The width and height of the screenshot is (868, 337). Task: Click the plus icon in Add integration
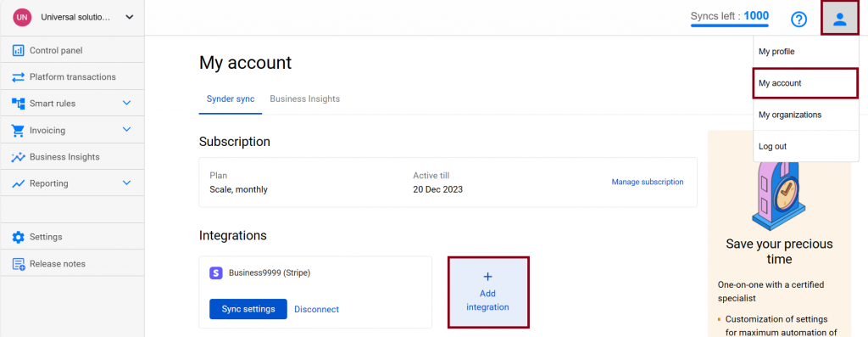pyautogui.click(x=487, y=277)
